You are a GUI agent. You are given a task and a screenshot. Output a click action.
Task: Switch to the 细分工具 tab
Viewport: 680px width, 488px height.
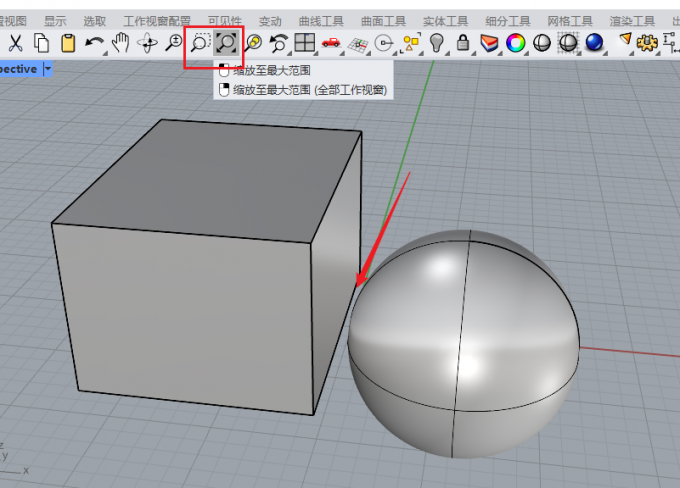508,21
